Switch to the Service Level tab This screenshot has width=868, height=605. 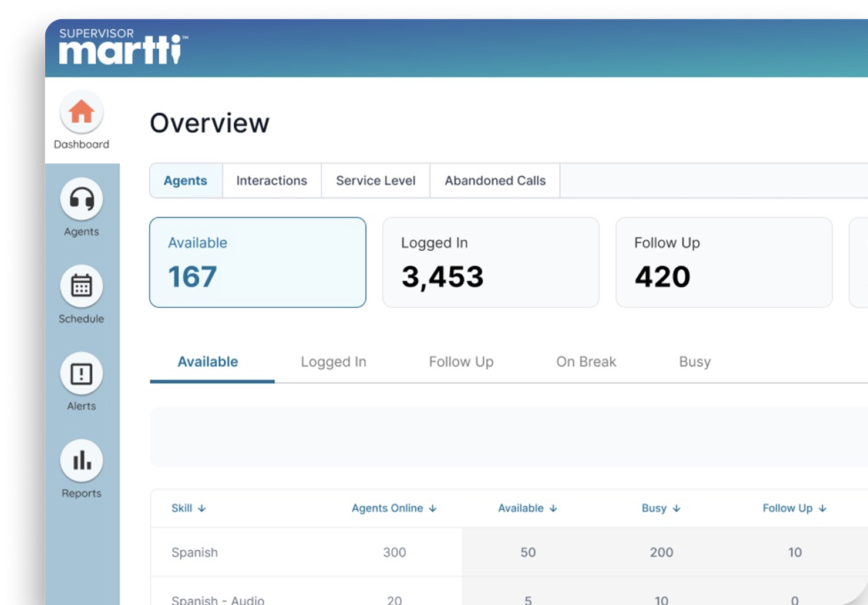[x=375, y=180]
